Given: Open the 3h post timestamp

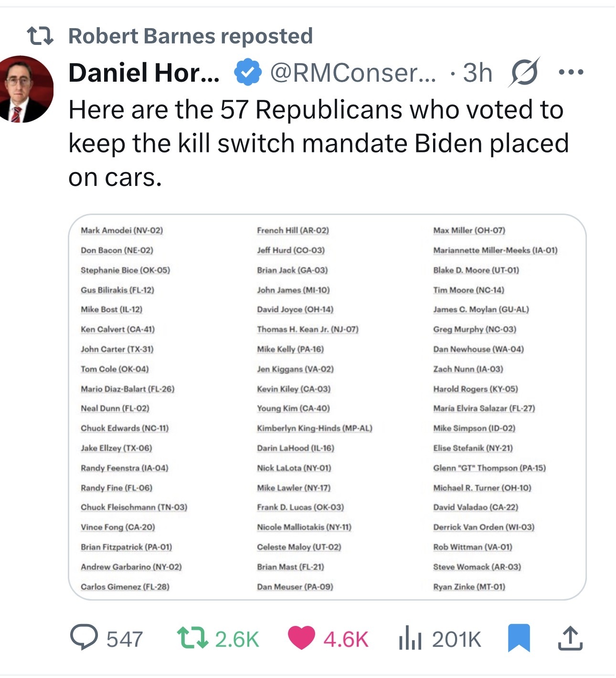Looking at the screenshot, I should (x=478, y=73).
